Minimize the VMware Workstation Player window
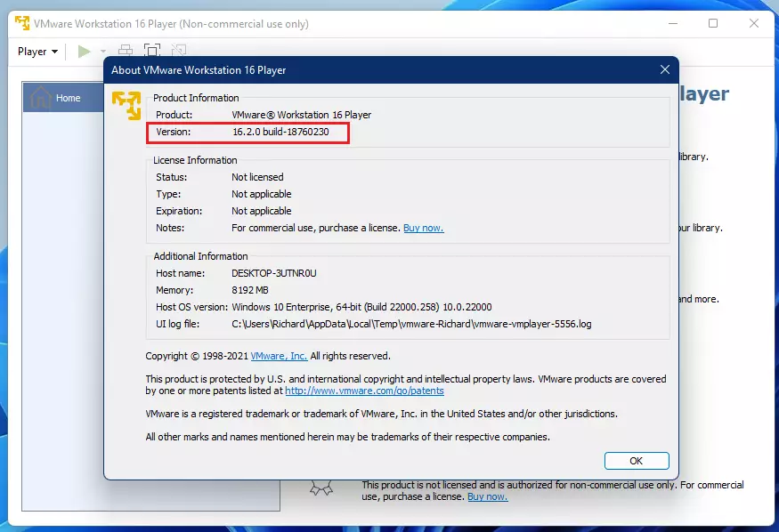This screenshot has width=779, height=532. 673,23
